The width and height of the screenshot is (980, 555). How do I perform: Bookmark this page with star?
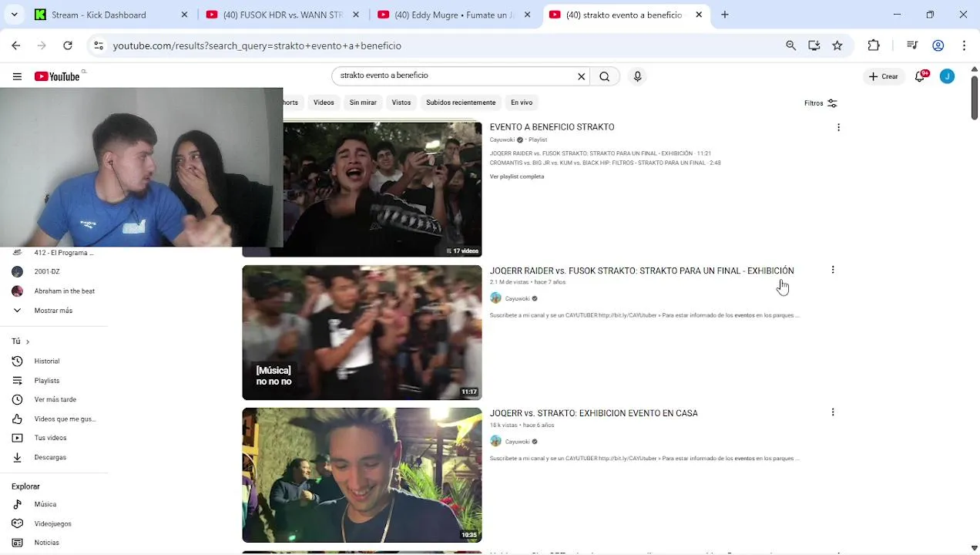[837, 46]
